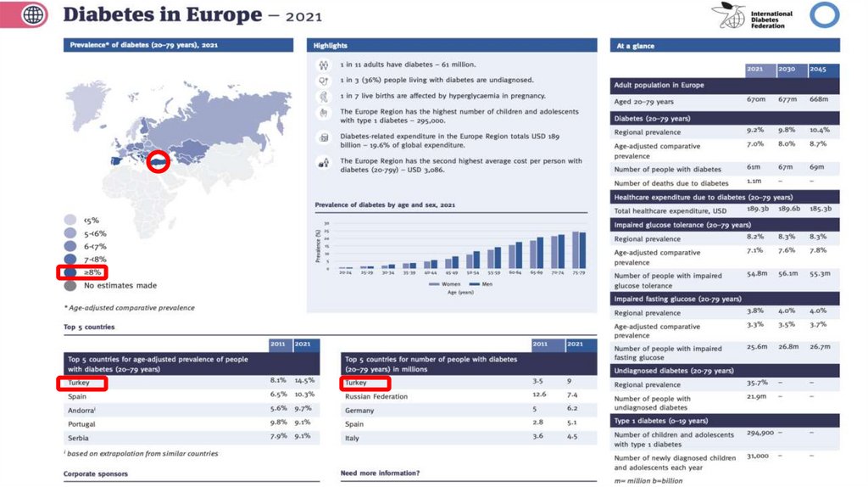The image size is (868, 487).
Task: Click the International Diabetes Federation logo
Action: pyautogui.click(x=753, y=15)
